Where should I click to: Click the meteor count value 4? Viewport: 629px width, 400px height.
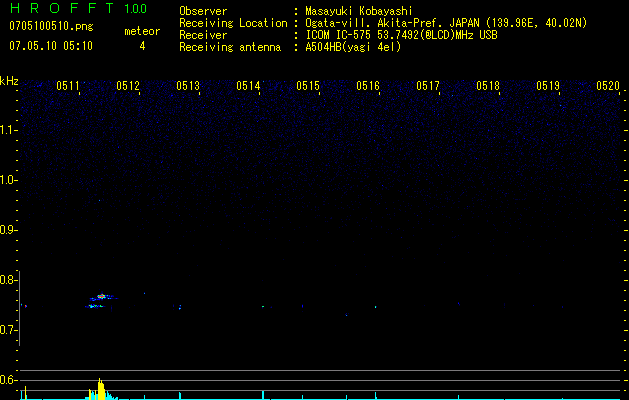point(142,46)
